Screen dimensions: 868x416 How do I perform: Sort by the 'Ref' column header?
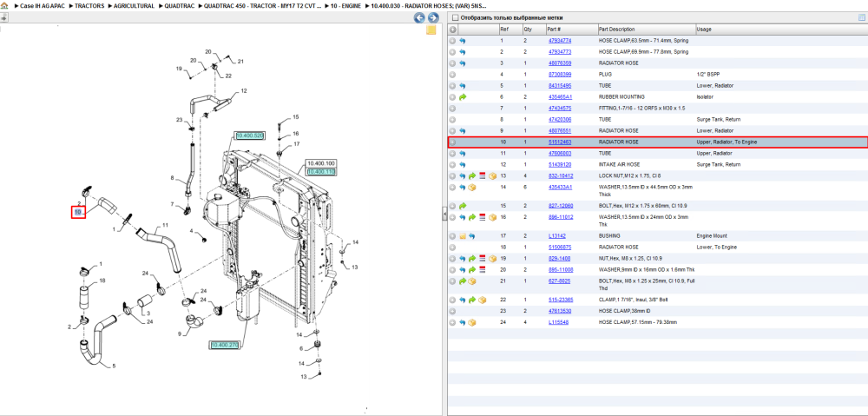[x=510, y=30]
